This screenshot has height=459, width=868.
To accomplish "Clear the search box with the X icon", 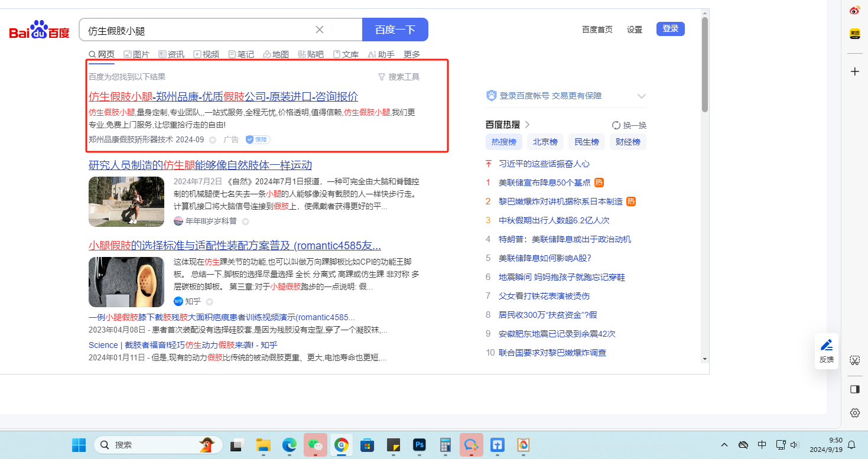I will pos(320,30).
